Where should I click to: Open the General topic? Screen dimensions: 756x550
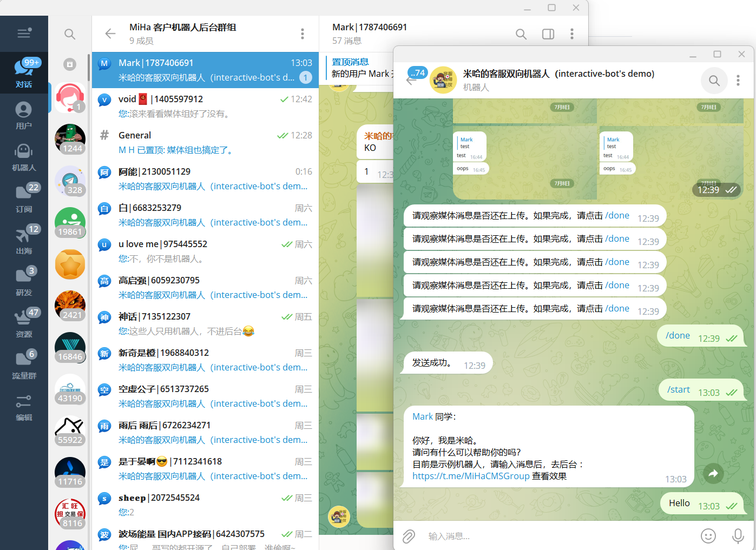(205, 142)
